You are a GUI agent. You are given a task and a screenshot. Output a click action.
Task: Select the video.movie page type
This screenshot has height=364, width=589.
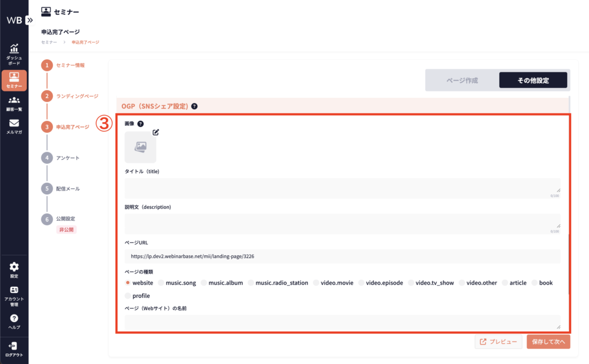pyautogui.click(x=316, y=283)
